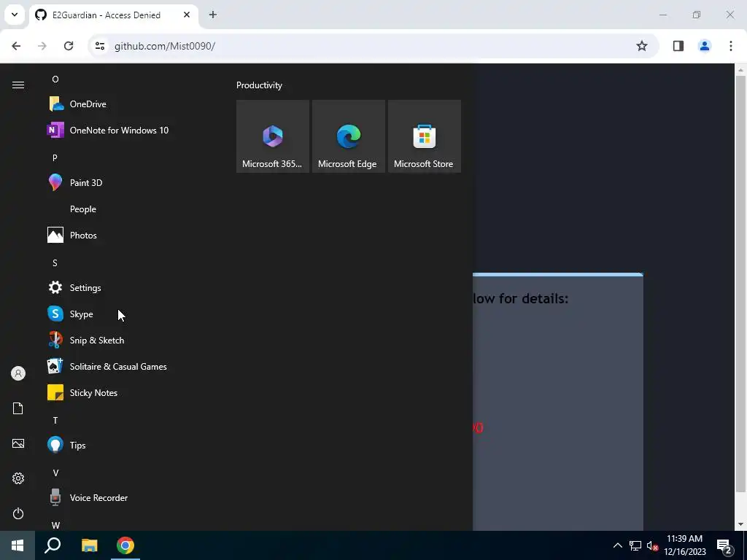Image resolution: width=747 pixels, height=560 pixels.
Task: View site information icon in address bar
Action: pyautogui.click(x=99, y=46)
